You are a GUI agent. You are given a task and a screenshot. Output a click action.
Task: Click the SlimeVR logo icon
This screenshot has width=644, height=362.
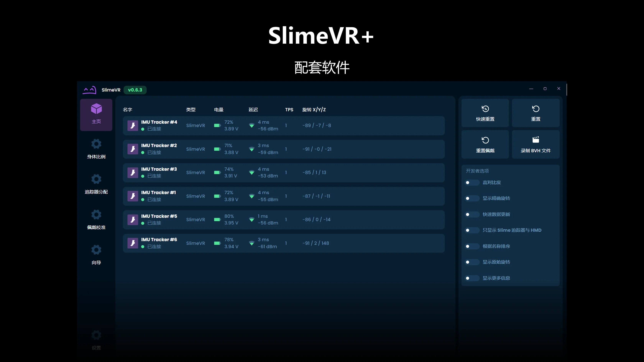point(89,90)
